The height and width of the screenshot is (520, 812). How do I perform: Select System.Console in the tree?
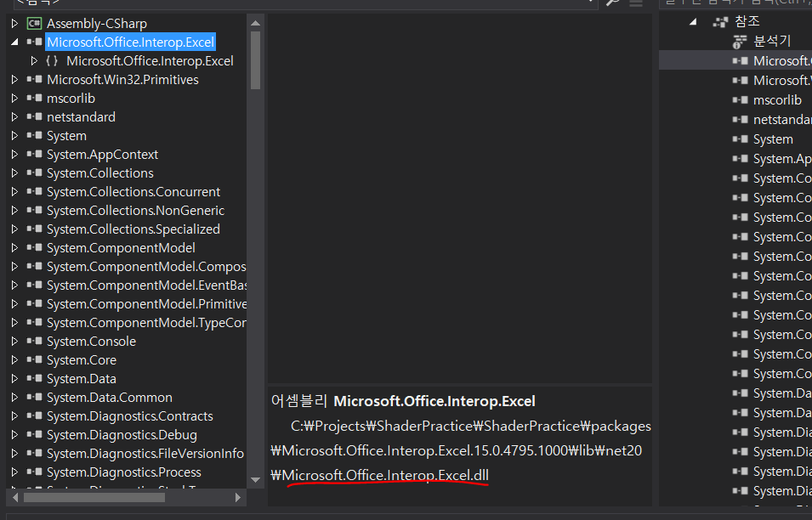(x=91, y=341)
